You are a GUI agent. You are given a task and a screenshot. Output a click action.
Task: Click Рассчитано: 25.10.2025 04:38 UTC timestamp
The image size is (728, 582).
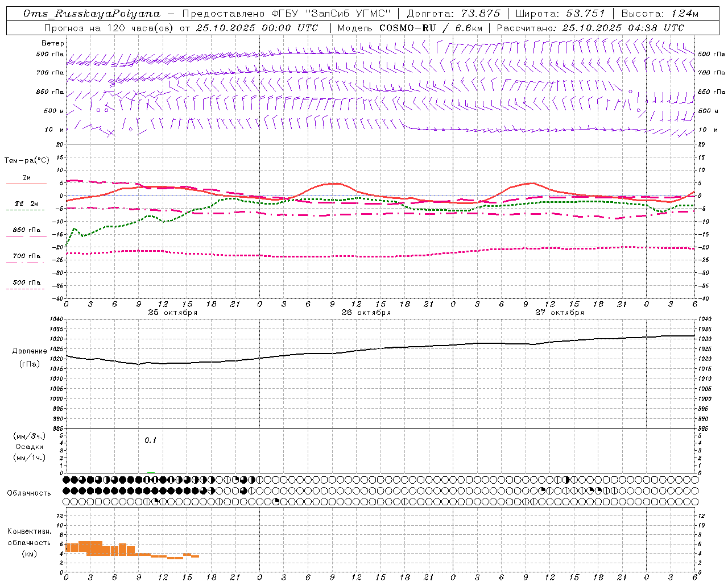pyautogui.click(x=590, y=28)
